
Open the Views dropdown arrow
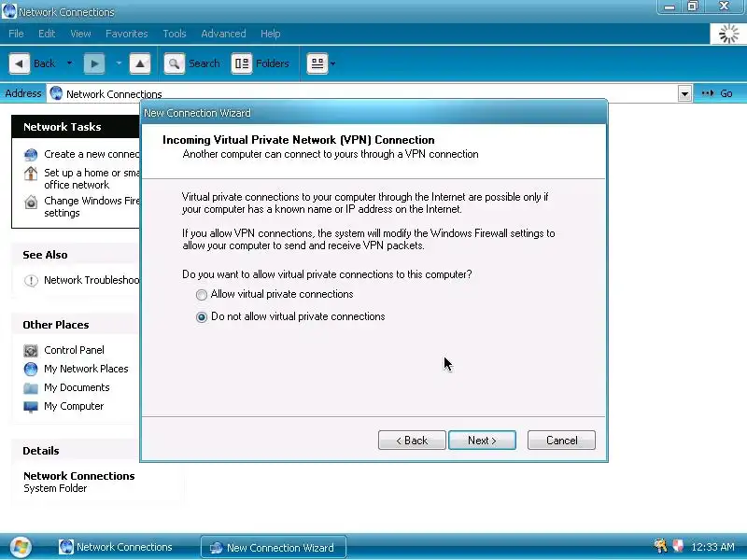tap(333, 63)
